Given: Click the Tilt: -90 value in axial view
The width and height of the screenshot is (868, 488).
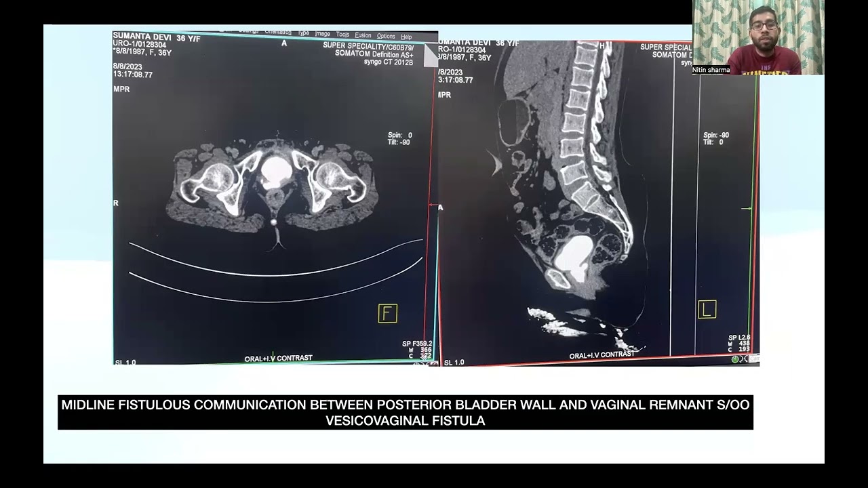Looking at the screenshot, I should click(399, 142).
